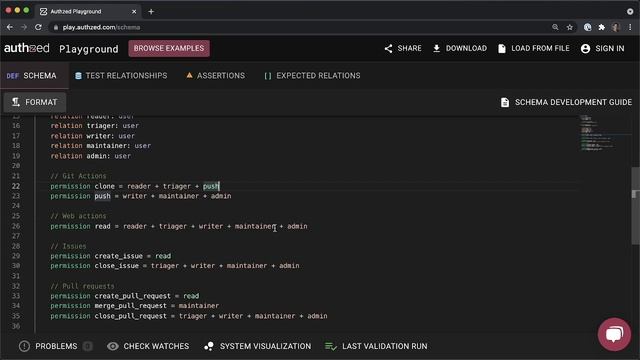The height and width of the screenshot is (360, 640).
Task: Click the authzed logo
Action: click(x=27, y=48)
